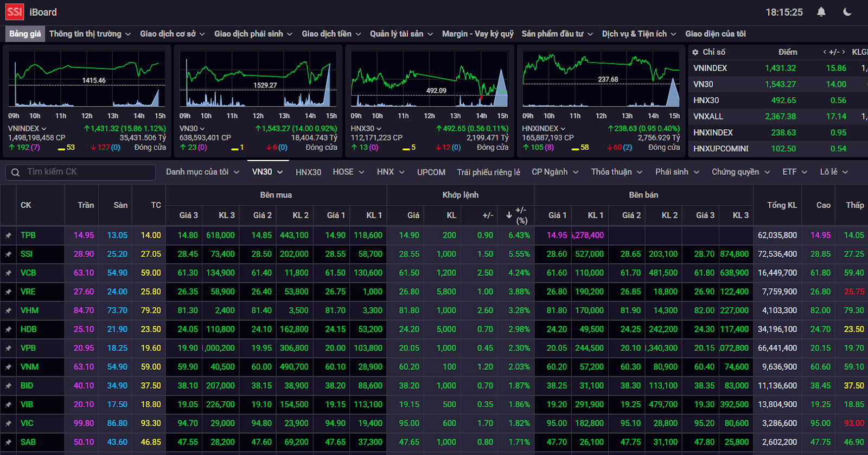This screenshot has width=868, height=455.
Task: Click the HNX30 intraday chart
Action: [430, 79]
